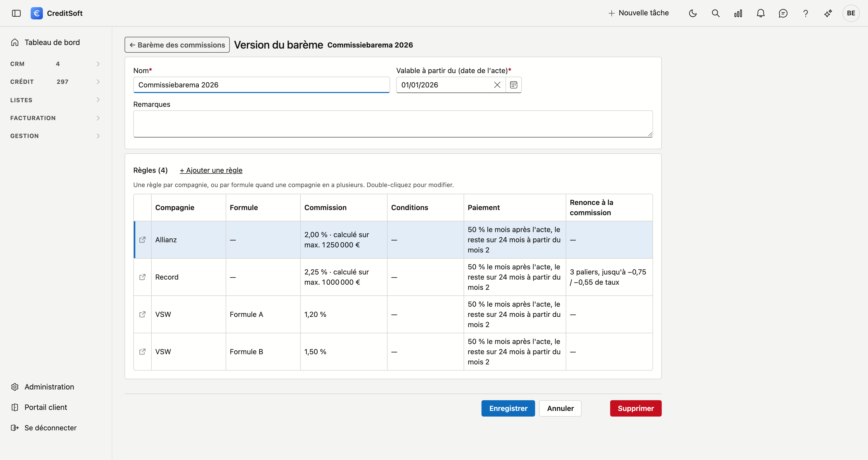Clear the Valable à partir du date
This screenshot has width=868, height=460.
(497, 85)
